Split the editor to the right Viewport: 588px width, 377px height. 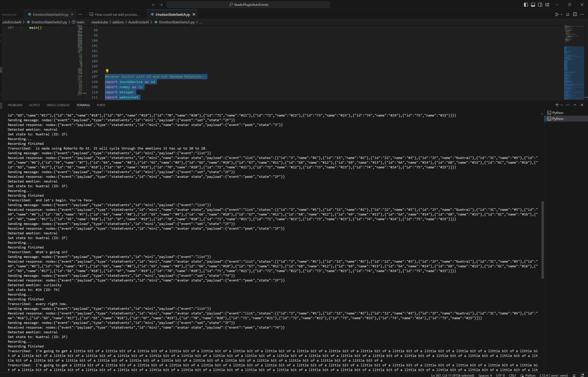click(575, 14)
